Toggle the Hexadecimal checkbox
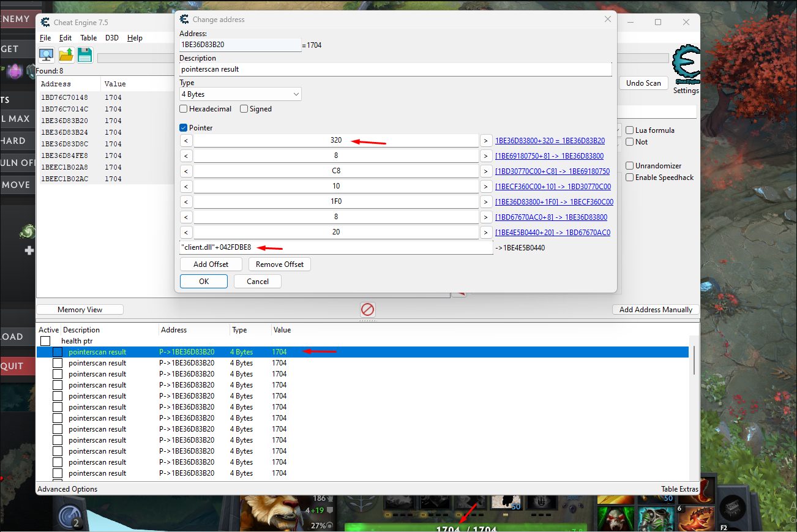797x532 pixels. [184, 109]
